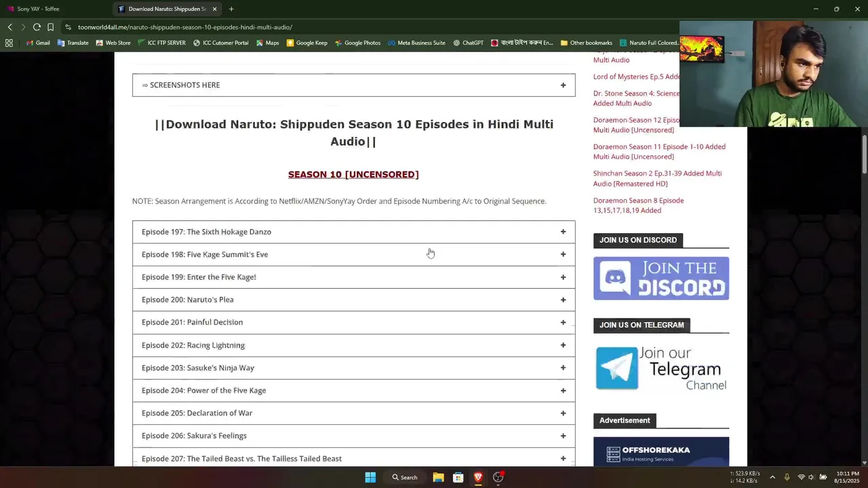Expand Episode 204: Power of the Five Kage
Image resolution: width=868 pixels, height=488 pixels.
tap(353, 390)
